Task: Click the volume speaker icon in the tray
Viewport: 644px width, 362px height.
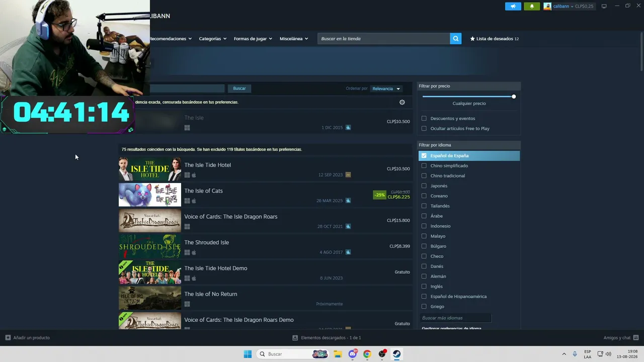Action: pyautogui.click(x=608, y=354)
